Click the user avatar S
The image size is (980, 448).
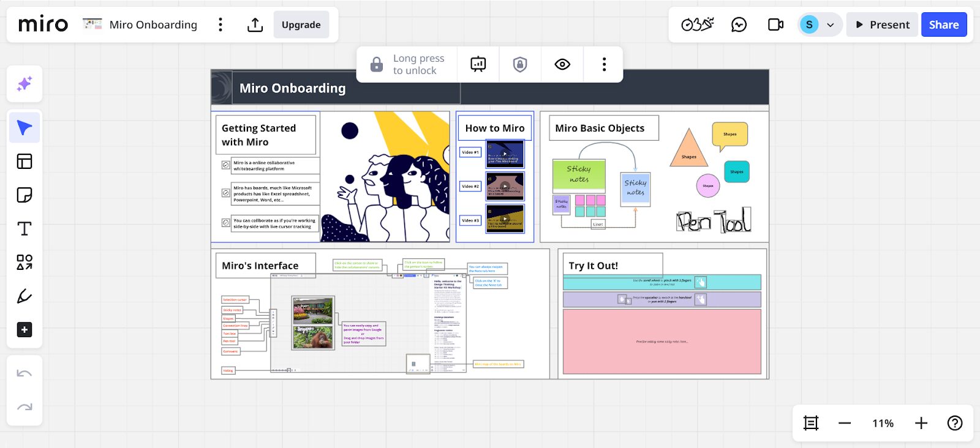click(809, 24)
